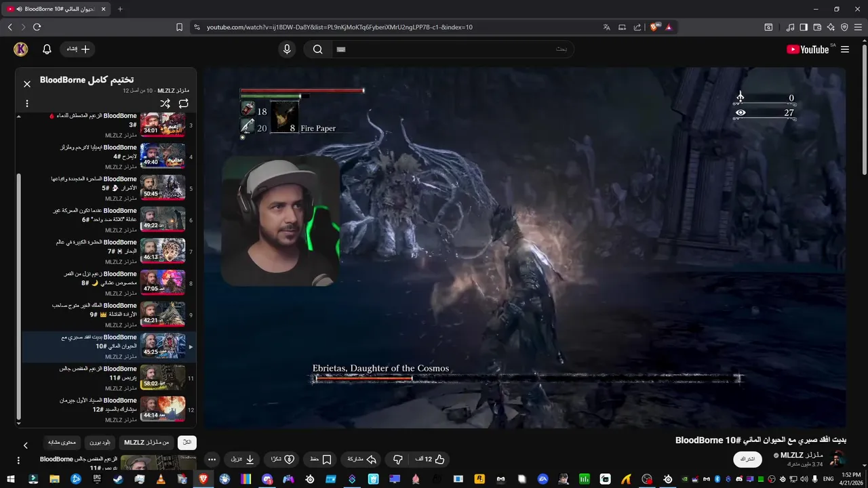Image resolution: width=868 pixels, height=488 pixels.
Task: Select the related content filter chip
Action: coord(62,443)
